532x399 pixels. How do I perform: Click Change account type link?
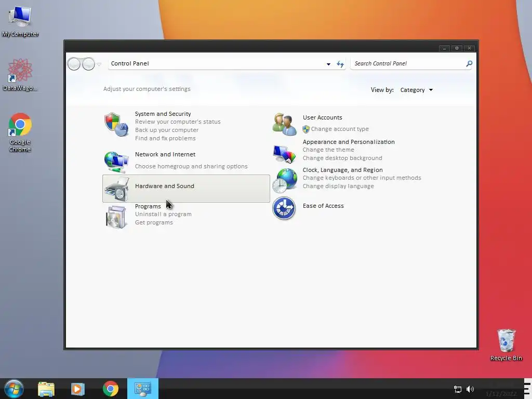pyautogui.click(x=340, y=129)
